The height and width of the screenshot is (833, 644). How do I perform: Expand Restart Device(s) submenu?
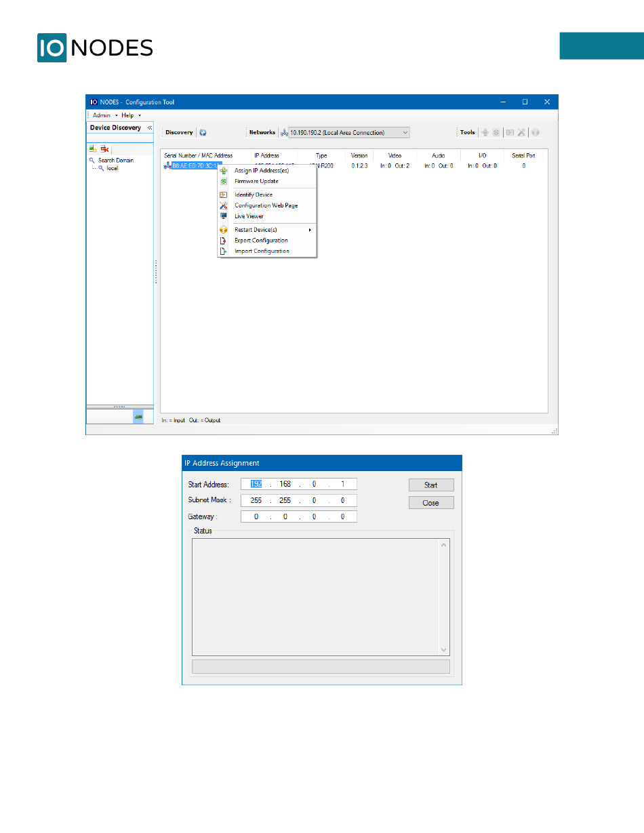(x=267, y=230)
